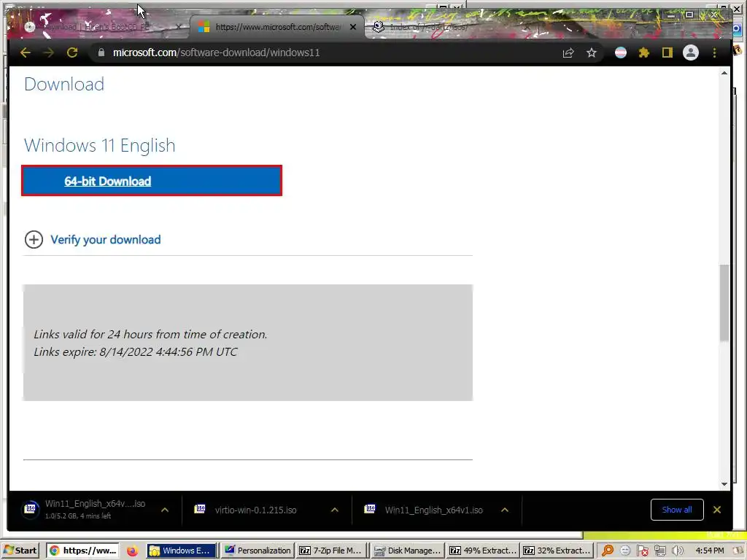Click the Windows 11 English heading
This screenshot has width=747, height=560.
[x=99, y=145]
